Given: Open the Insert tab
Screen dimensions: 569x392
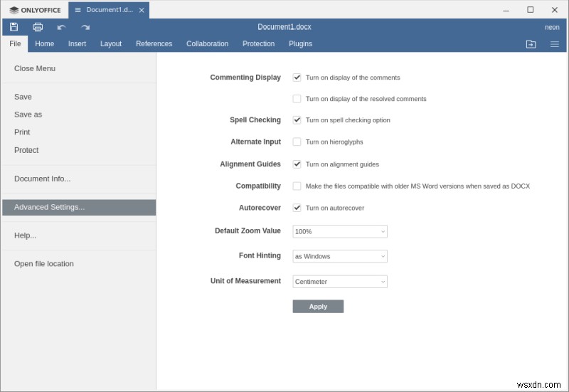Looking at the screenshot, I should pos(78,44).
